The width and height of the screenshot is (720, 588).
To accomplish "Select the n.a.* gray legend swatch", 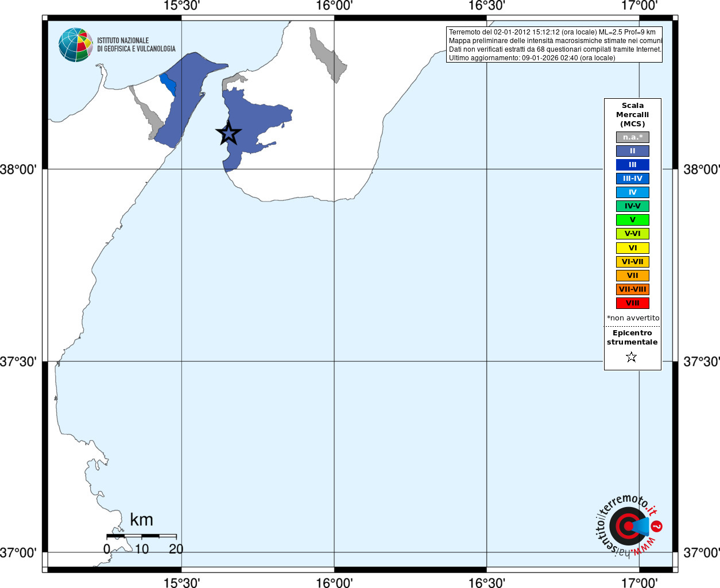I will pyautogui.click(x=633, y=137).
